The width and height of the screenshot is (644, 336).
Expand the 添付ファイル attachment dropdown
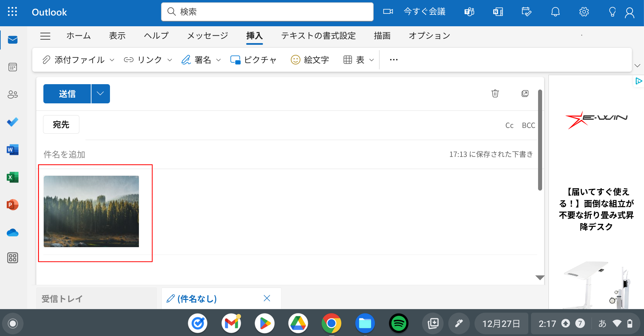[x=112, y=60]
